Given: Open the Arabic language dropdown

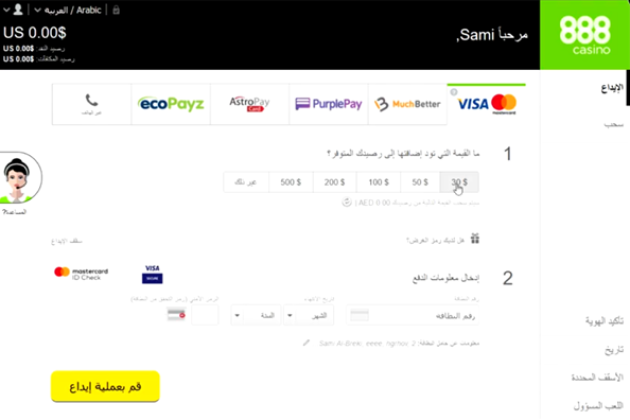Looking at the screenshot, I should [x=68, y=10].
